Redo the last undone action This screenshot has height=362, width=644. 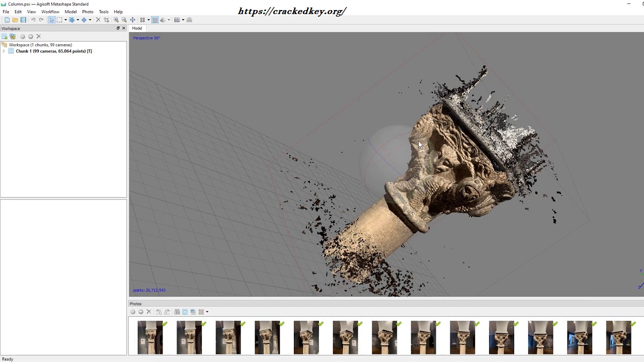coord(41,20)
